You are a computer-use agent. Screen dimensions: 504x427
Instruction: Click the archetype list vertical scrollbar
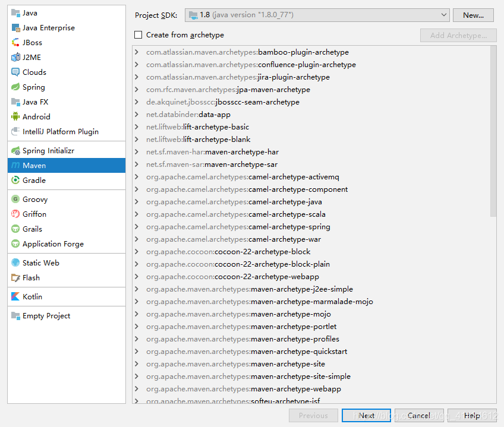(493, 132)
